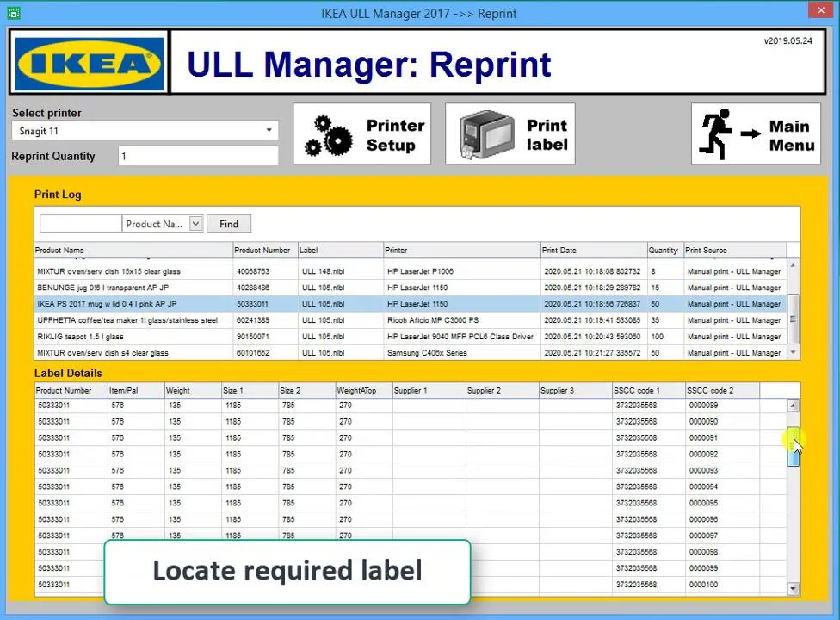The width and height of the screenshot is (840, 620).
Task: Click the Supplier 3 column header
Action: (576, 391)
